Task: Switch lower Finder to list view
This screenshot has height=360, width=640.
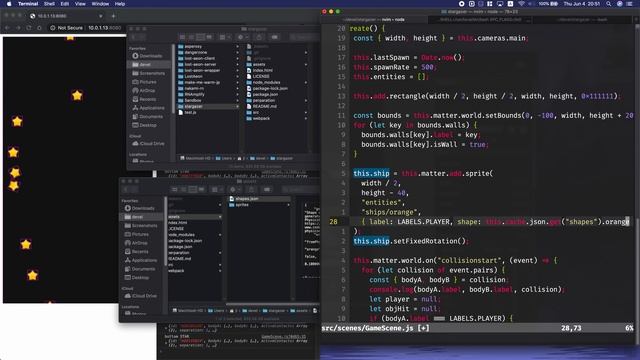Action: pyautogui.click(x=183, y=189)
